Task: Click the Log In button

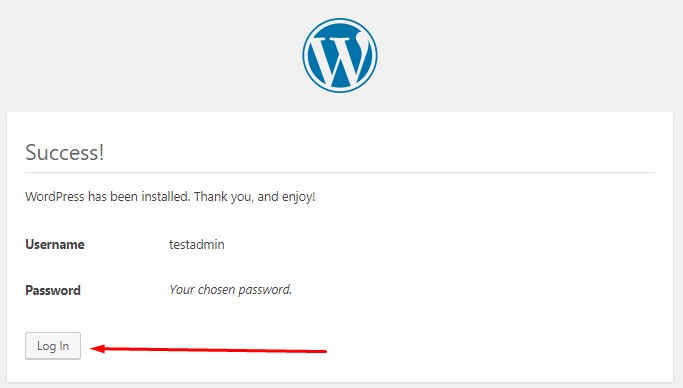Action: click(53, 346)
